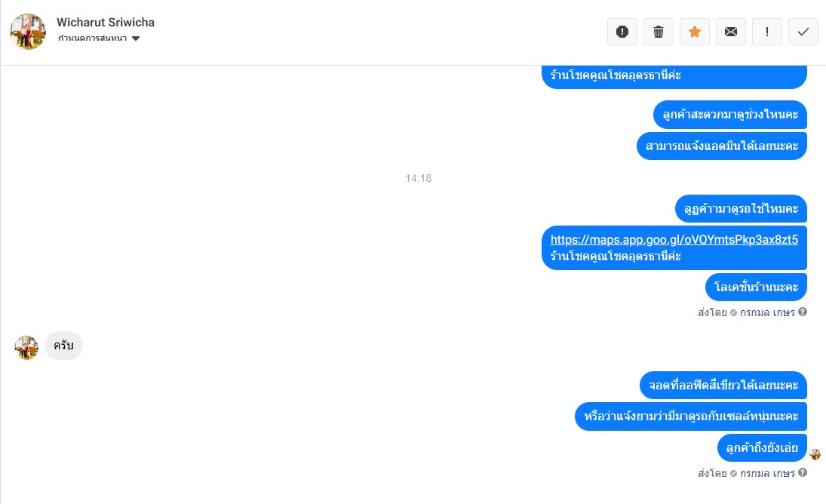
Task: Click the Wicharut Sriwicha name heading
Action: click(x=106, y=22)
